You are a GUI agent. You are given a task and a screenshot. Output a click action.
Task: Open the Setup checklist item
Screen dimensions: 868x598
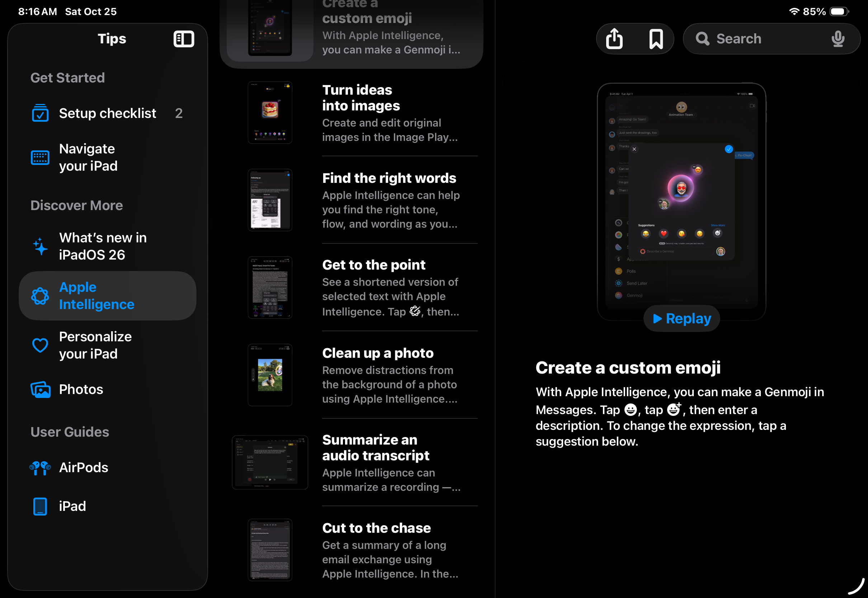[107, 113]
